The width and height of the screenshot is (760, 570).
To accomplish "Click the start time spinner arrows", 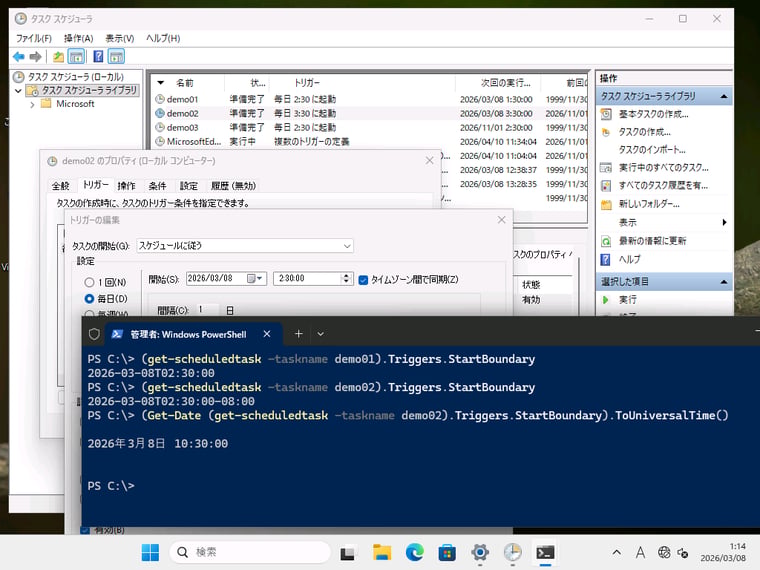I will [x=346, y=278].
